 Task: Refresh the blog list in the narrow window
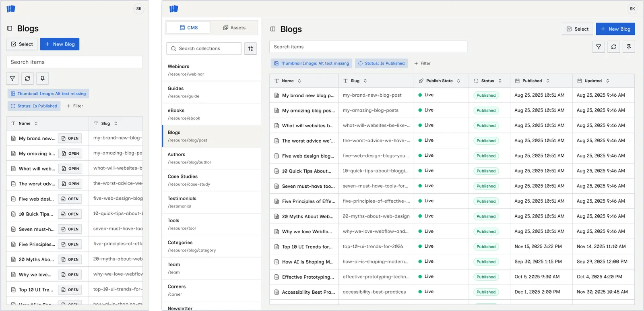click(x=27, y=79)
